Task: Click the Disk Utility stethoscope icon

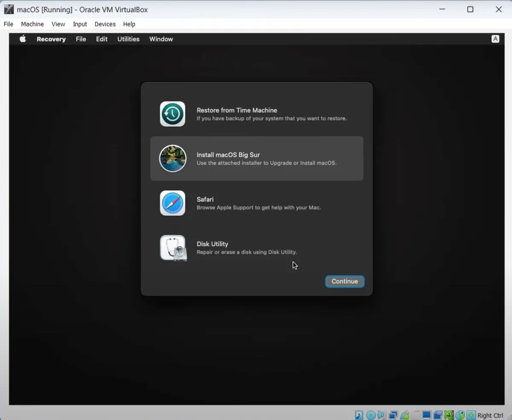Action: pyautogui.click(x=173, y=248)
